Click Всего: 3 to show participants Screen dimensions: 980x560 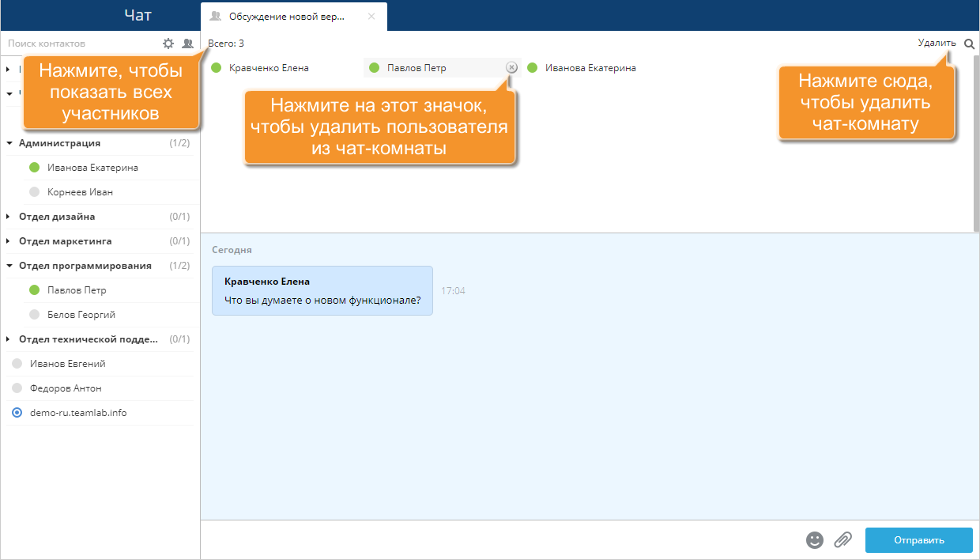(x=226, y=44)
